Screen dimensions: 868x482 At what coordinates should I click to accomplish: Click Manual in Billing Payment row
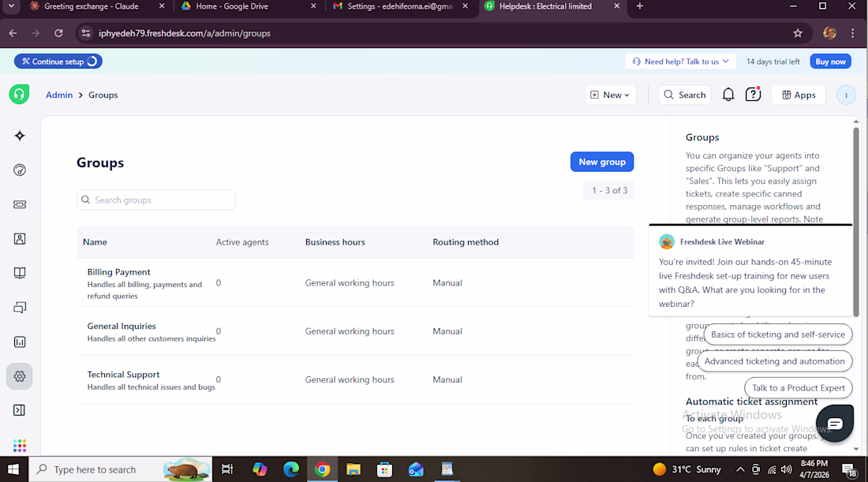pos(447,282)
